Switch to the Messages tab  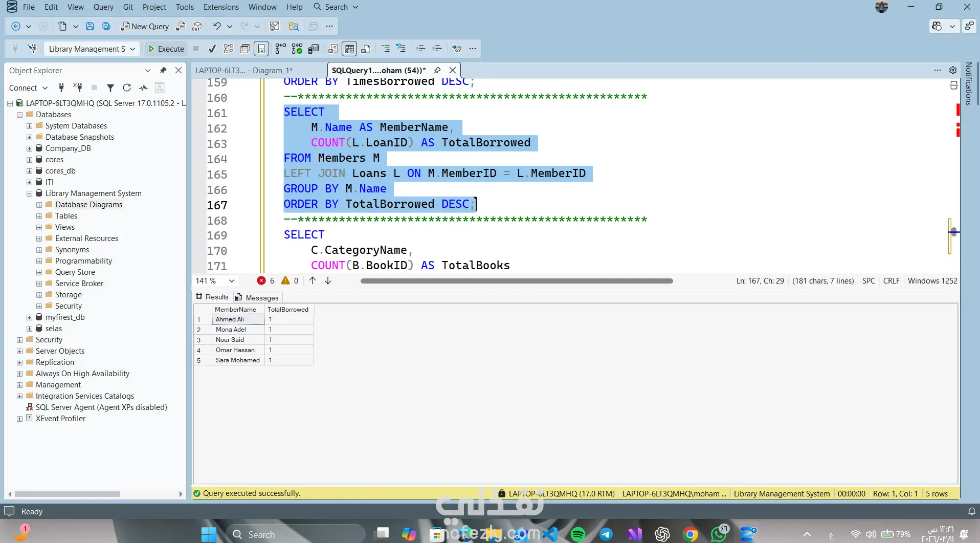(257, 297)
